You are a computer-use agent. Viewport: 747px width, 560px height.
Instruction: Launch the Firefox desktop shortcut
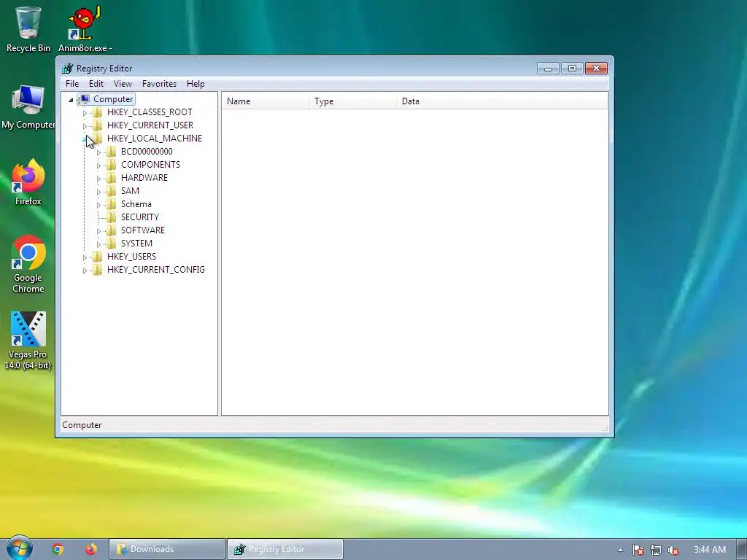pyautogui.click(x=28, y=182)
